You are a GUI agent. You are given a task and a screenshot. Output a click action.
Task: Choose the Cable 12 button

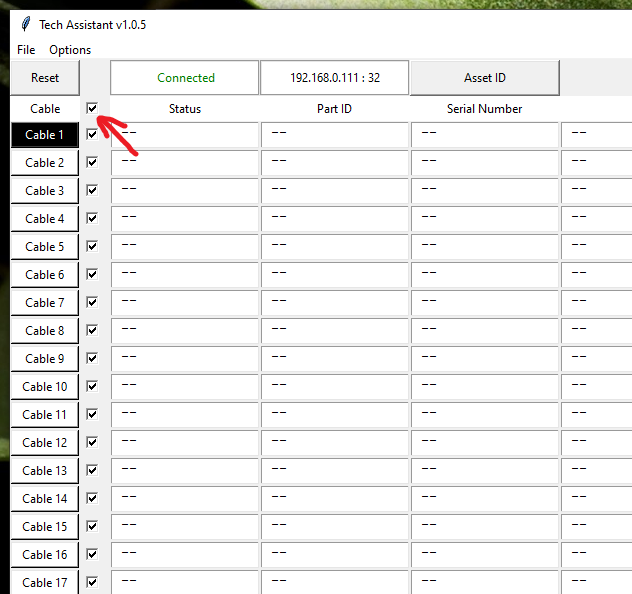pyautogui.click(x=45, y=443)
